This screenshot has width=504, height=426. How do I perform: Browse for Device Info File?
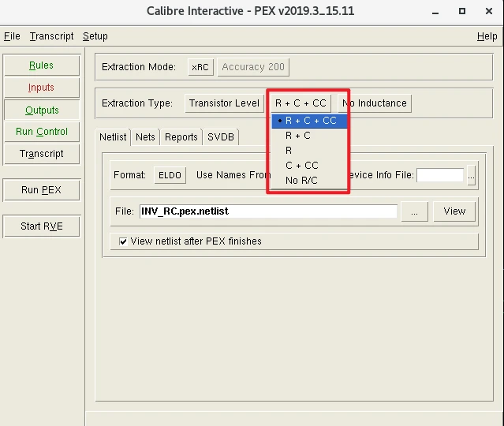click(x=471, y=175)
